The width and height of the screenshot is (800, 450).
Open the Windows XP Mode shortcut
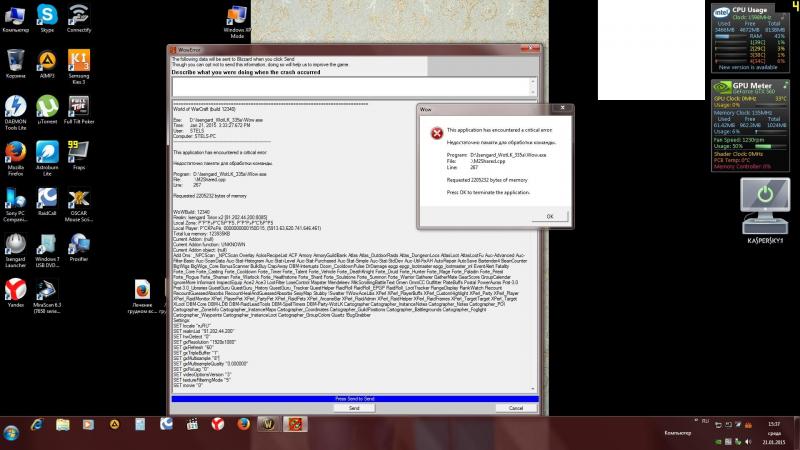click(237, 22)
